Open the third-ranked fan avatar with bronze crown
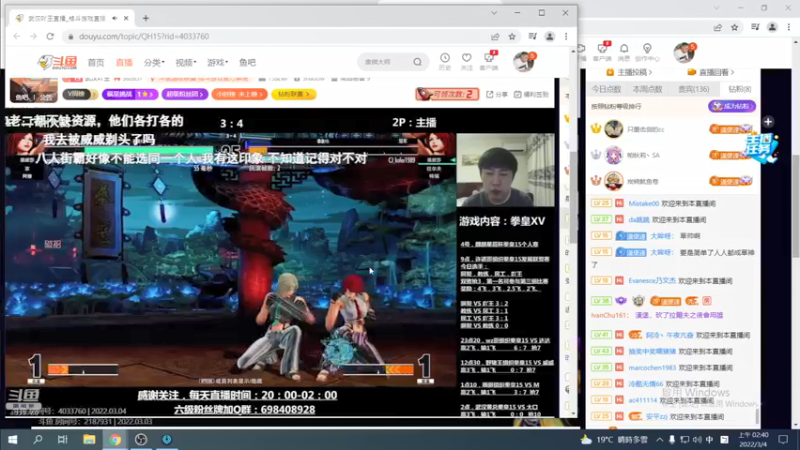 click(x=614, y=181)
